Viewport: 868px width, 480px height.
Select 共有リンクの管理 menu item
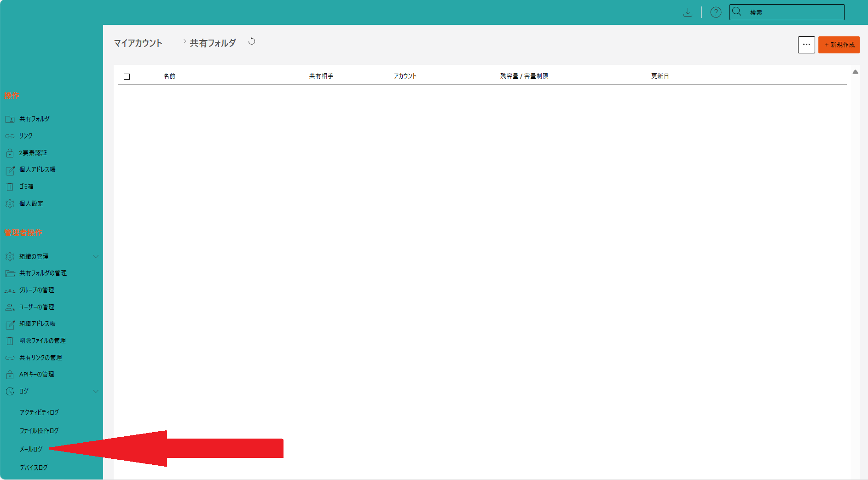41,358
